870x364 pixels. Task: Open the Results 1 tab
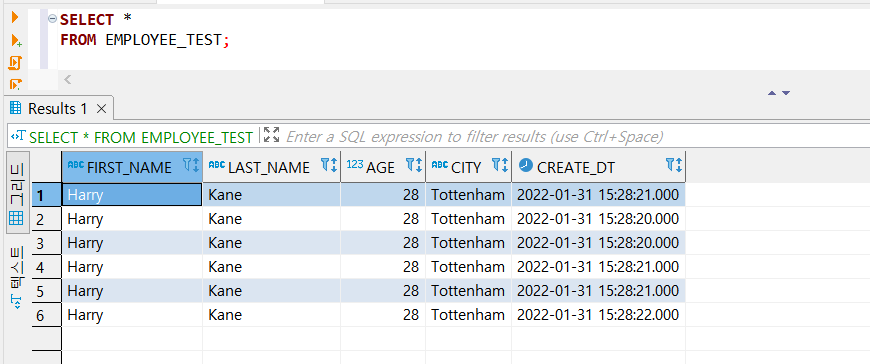click(x=58, y=109)
